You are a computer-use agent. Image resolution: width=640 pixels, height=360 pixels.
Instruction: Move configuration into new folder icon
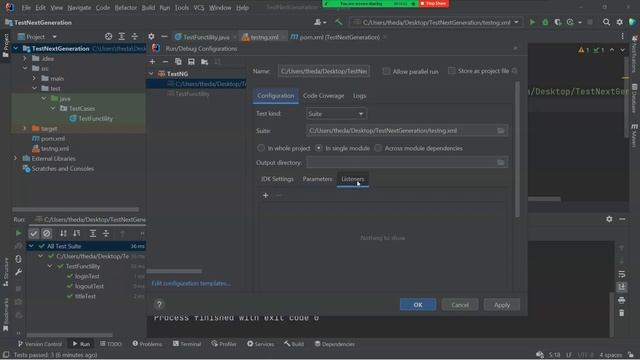[204, 62]
